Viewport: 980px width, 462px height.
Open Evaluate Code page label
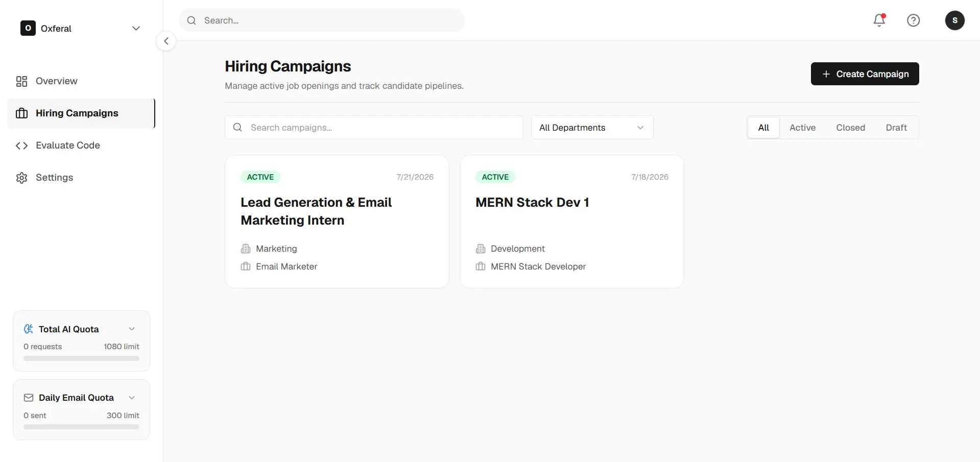(68, 145)
